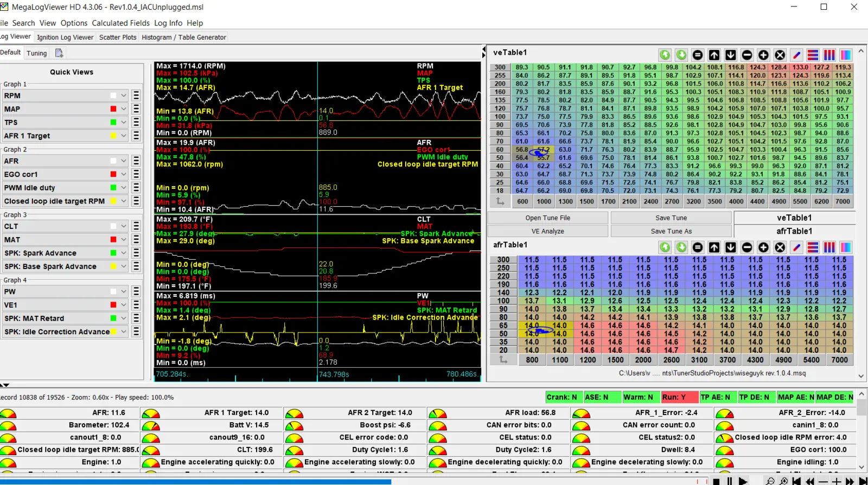Click the Save Tune As button
868x485 pixels.
[x=671, y=231]
